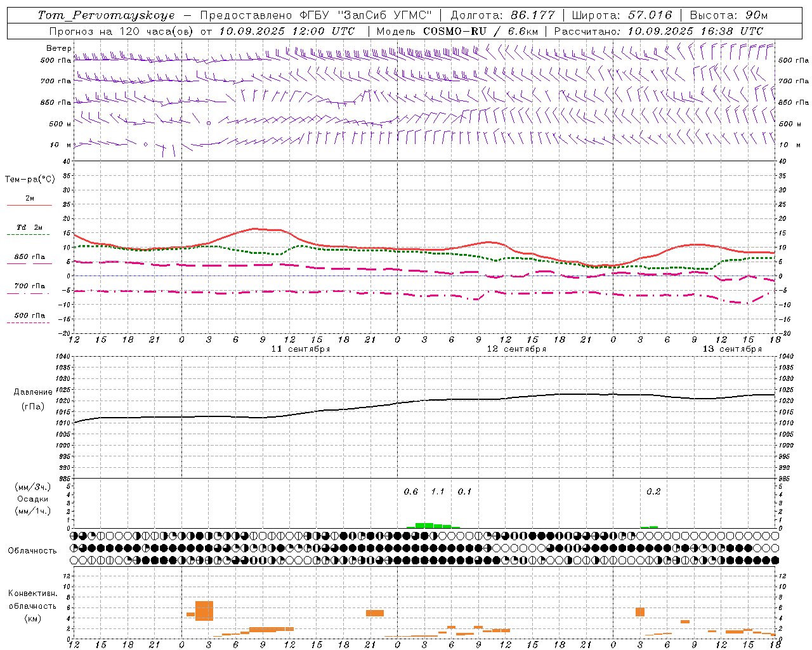Viewport: 812px width, 650px height.
Task: Click the elevation text Высота: 90м
Action: [x=729, y=15]
